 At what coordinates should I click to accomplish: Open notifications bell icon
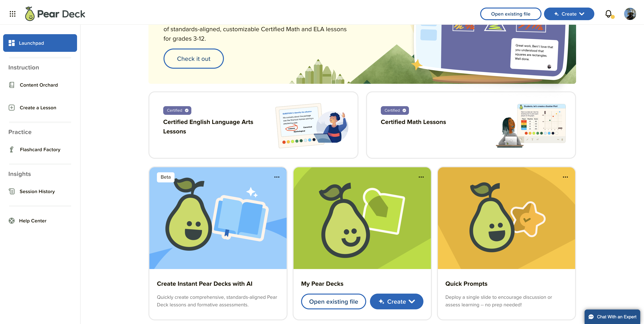point(608,14)
